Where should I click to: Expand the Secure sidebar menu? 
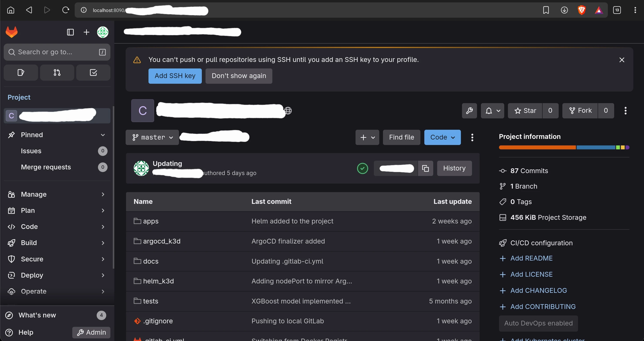point(57,259)
